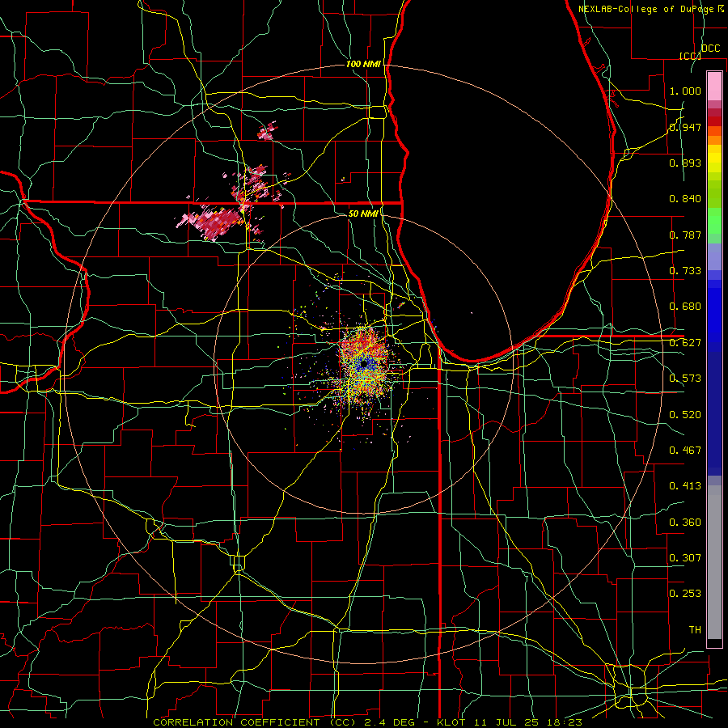728x728 pixels.
Task: Select the 0.413 legend value
Action: click(685, 486)
